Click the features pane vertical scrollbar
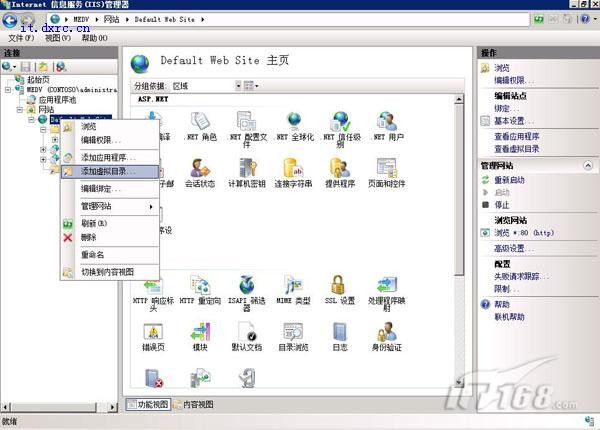 pos(460,200)
